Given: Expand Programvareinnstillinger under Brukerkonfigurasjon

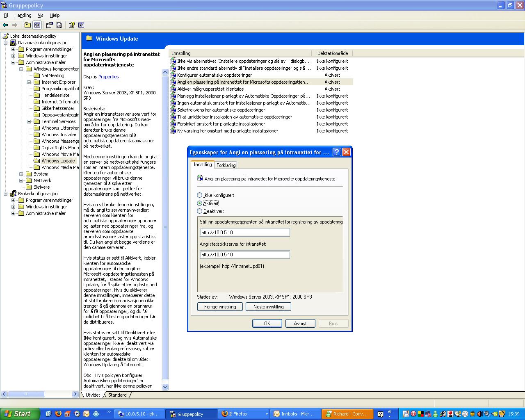Looking at the screenshot, I should tap(13, 200).
